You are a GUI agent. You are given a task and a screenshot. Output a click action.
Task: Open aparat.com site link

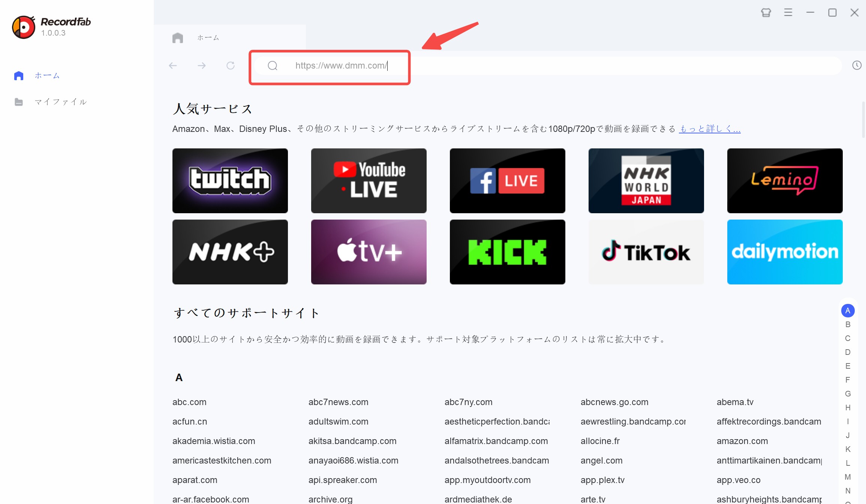(x=195, y=480)
